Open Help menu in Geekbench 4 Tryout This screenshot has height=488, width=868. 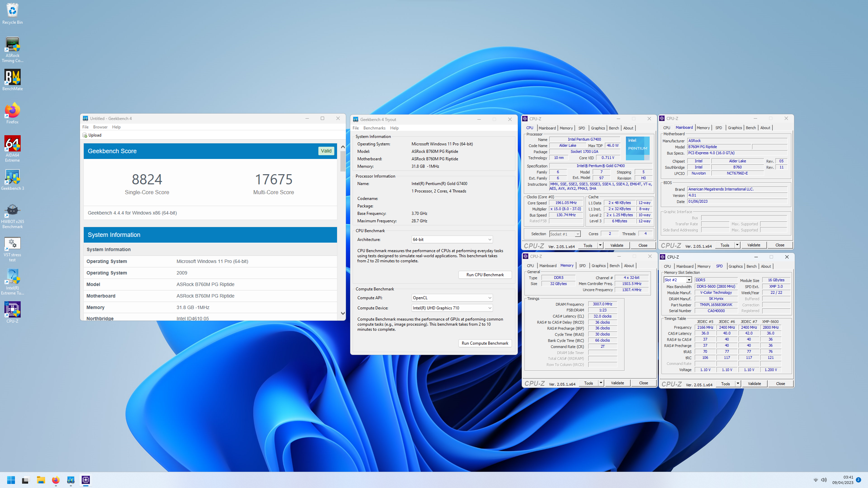tap(394, 128)
